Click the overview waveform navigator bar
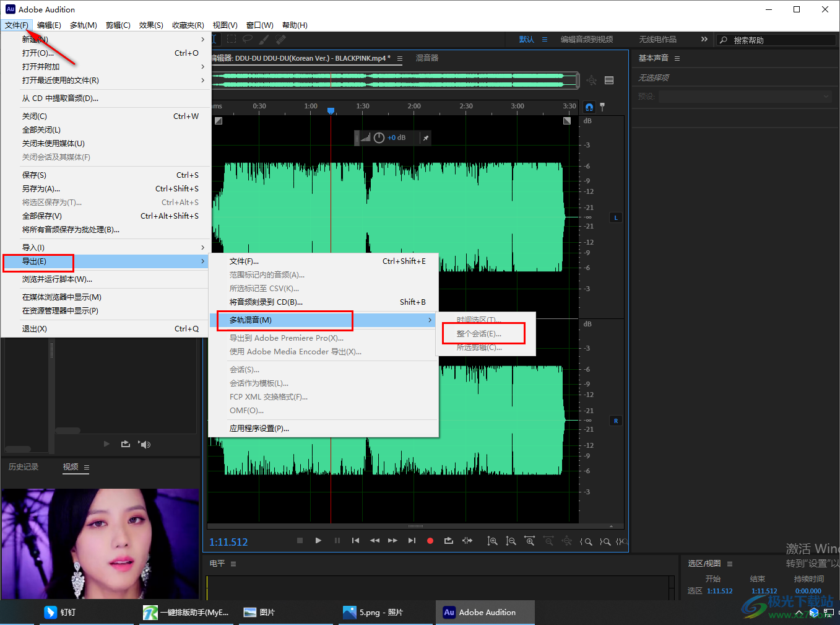The width and height of the screenshot is (840, 625). (395, 80)
